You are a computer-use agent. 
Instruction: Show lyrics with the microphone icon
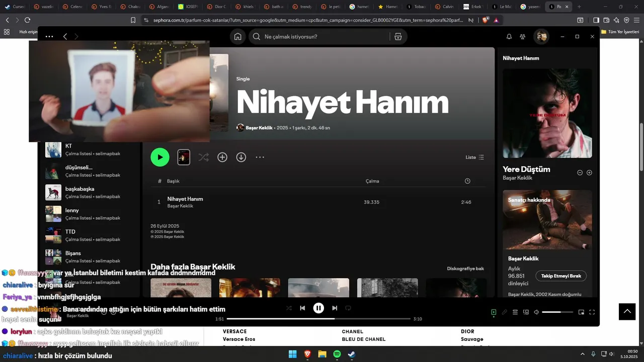(504, 312)
